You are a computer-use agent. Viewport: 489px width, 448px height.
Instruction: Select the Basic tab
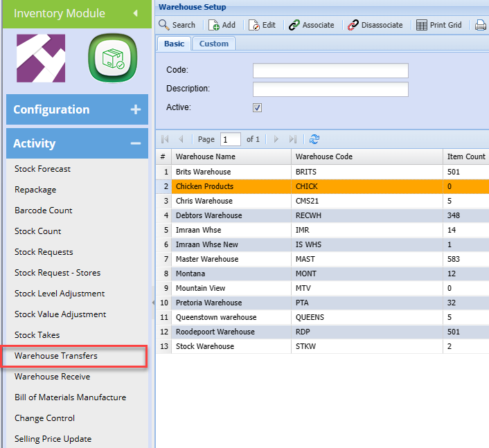(174, 44)
